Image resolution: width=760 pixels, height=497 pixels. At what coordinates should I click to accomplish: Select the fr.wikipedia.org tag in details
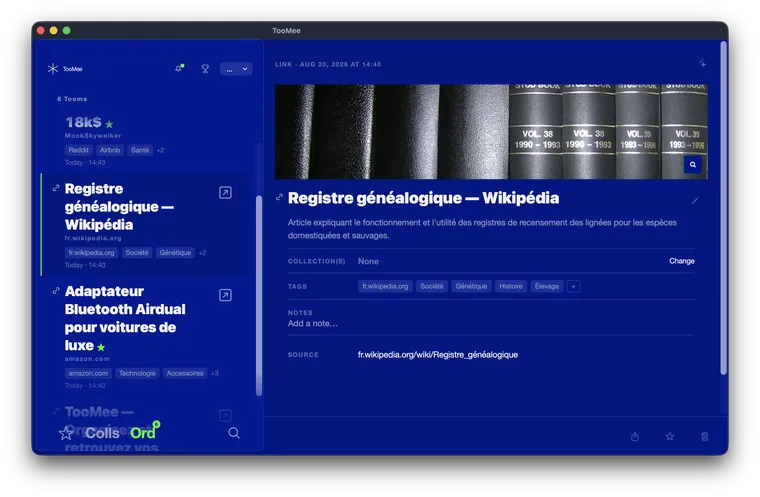click(x=385, y=287)
